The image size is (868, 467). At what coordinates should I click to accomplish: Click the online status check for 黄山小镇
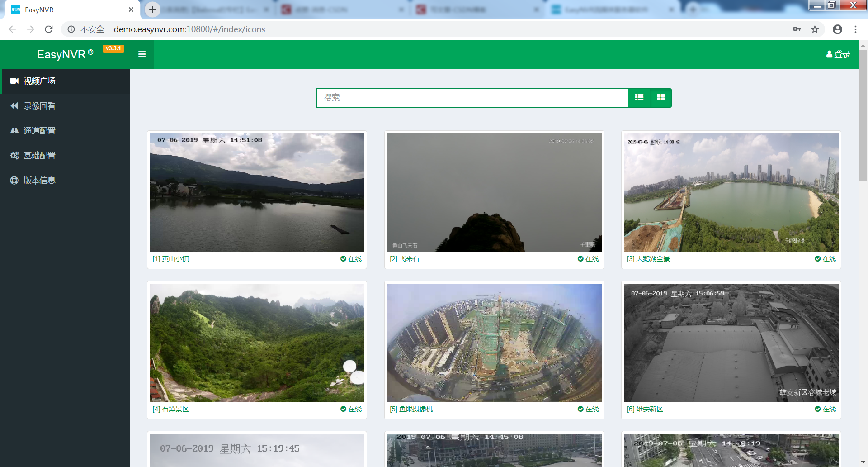[x=343, y=259]
